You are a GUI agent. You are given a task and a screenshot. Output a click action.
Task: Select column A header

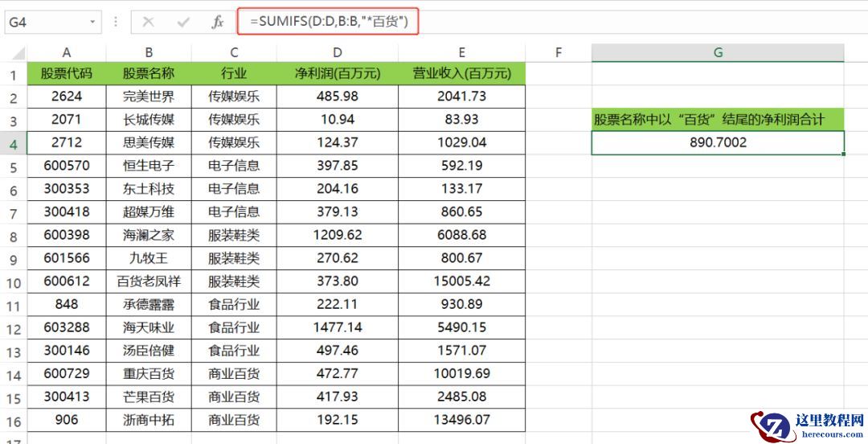tap(67, 52)
